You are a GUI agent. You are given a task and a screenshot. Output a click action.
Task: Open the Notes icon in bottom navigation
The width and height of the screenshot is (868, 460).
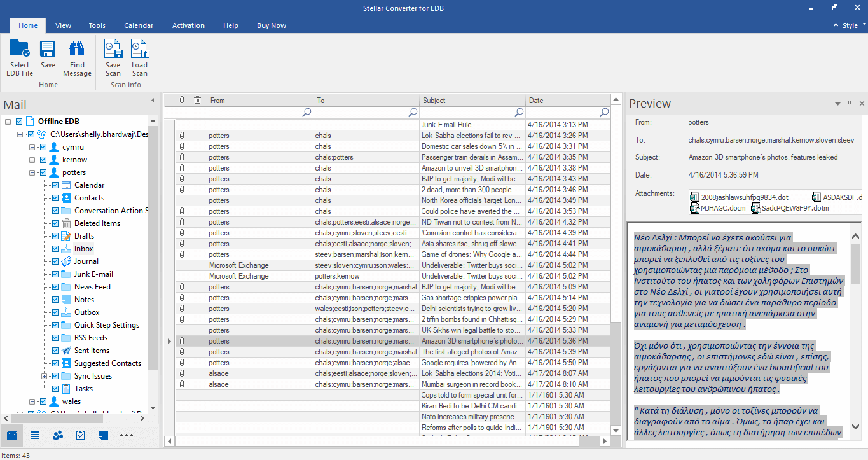coord(104,435)
